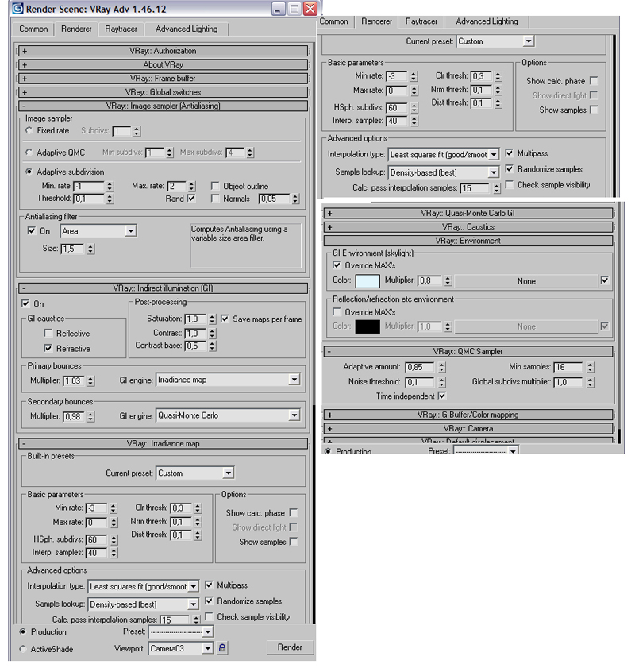
Task: Disable Indirect illumination On checkbox
Action: click(25, 303)
